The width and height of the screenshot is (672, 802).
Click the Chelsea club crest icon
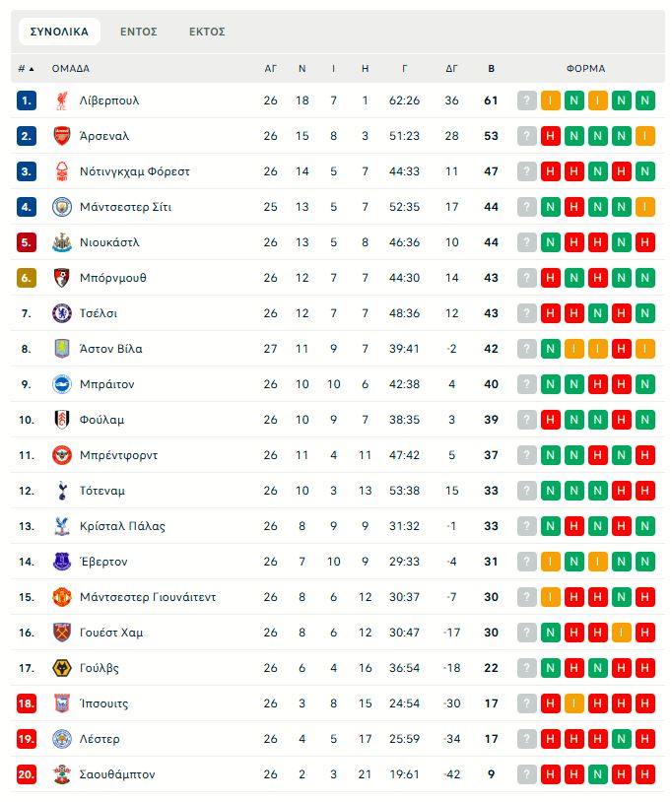tap(61, 313)
